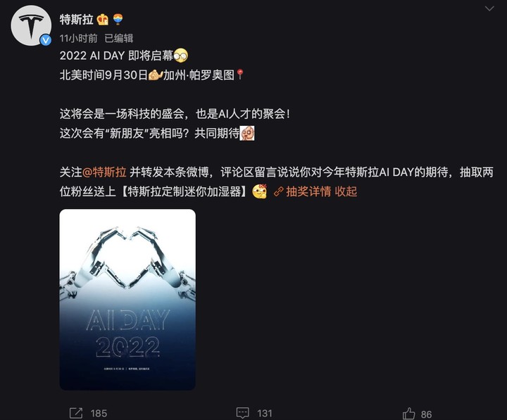Collapse post text with 收起
The width and height of the screenshot is (507, 420).
click(346, 191)
